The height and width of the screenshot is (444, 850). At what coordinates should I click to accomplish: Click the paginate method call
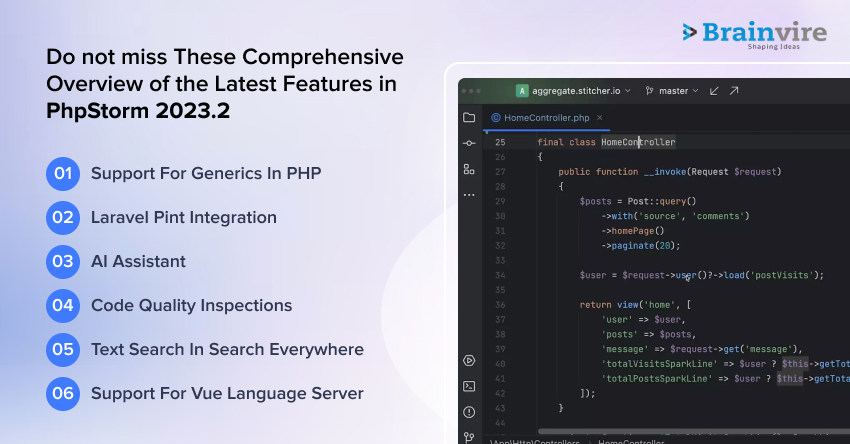633,246
